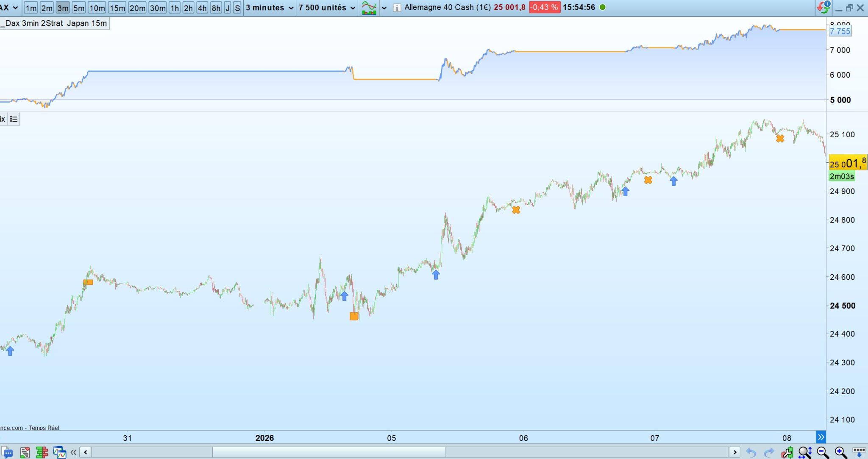Switch to the 15m timeframe
868x459 pixels.
tap(117, 8)
